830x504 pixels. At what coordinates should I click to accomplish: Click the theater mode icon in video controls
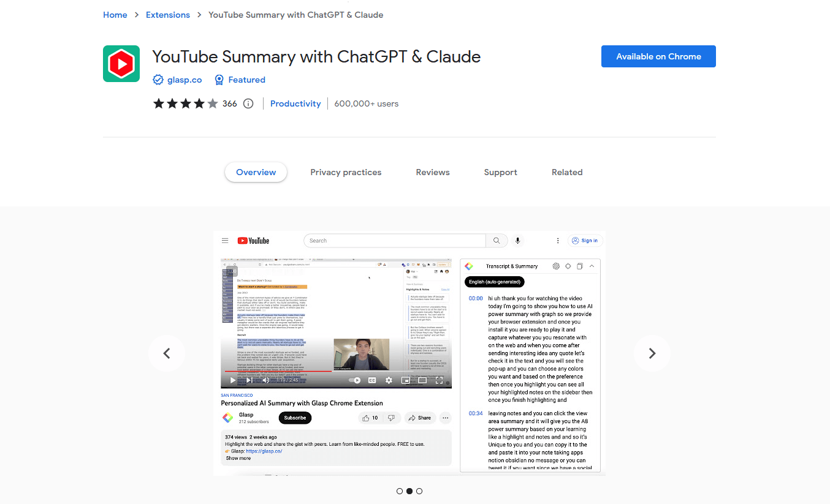click(x=422, y=380)
